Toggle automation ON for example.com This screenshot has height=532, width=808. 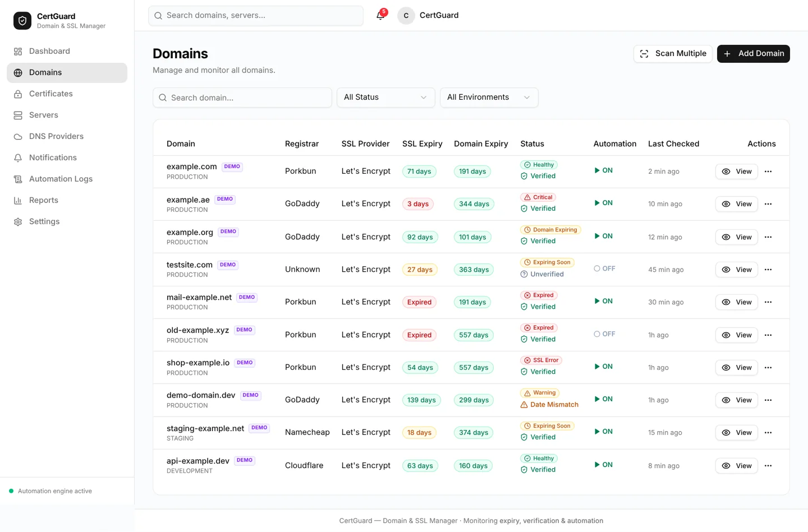point(604,170)
